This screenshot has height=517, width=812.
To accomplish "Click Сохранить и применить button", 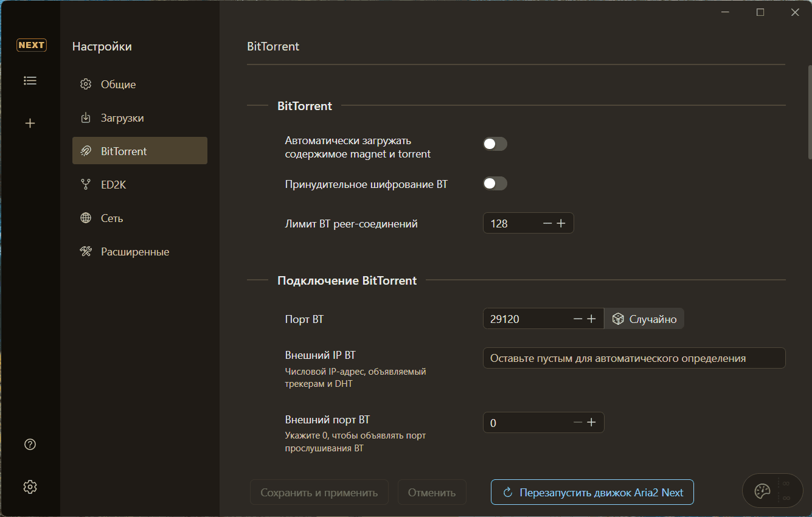I will click(319, 493).
